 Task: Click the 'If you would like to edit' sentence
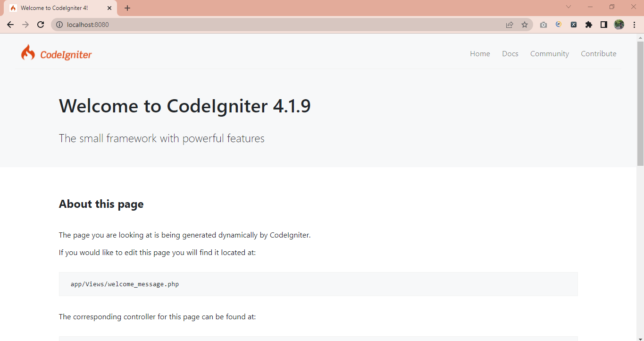(157, 253)
